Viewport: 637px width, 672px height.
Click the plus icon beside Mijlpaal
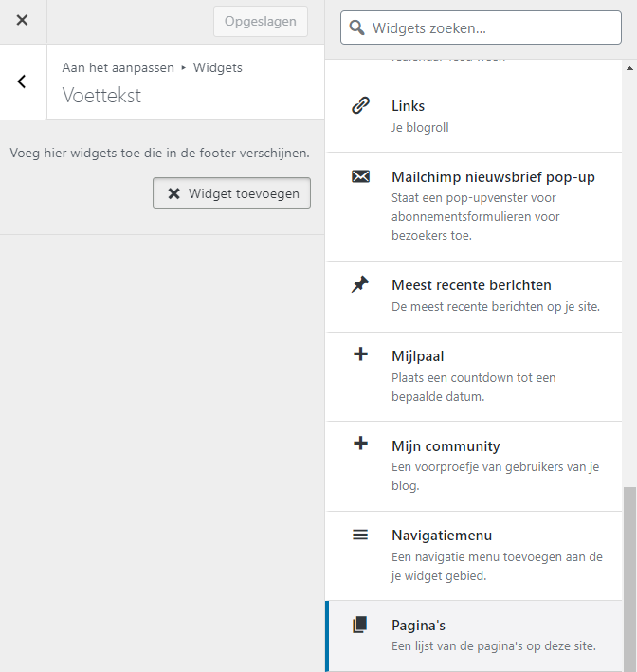click(360, 354)
